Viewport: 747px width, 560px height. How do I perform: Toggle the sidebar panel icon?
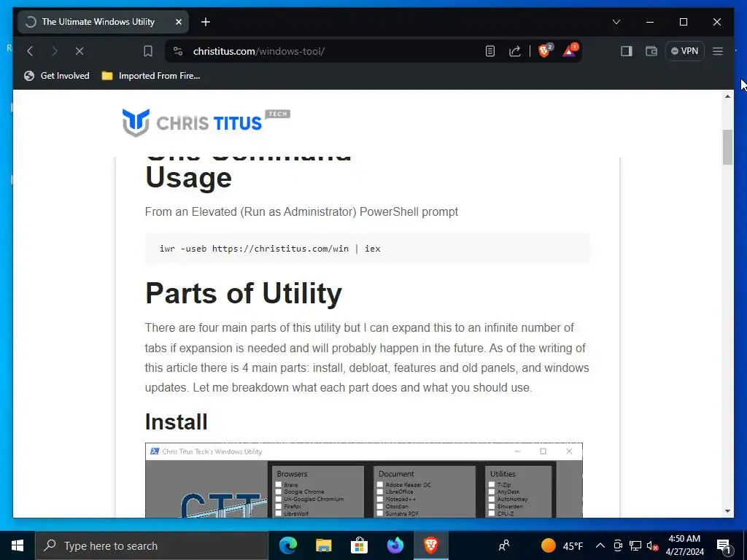(626, 51)
